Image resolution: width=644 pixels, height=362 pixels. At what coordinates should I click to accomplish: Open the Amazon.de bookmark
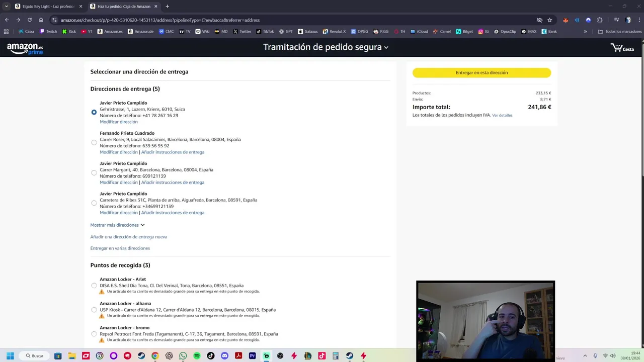[140, 31]
